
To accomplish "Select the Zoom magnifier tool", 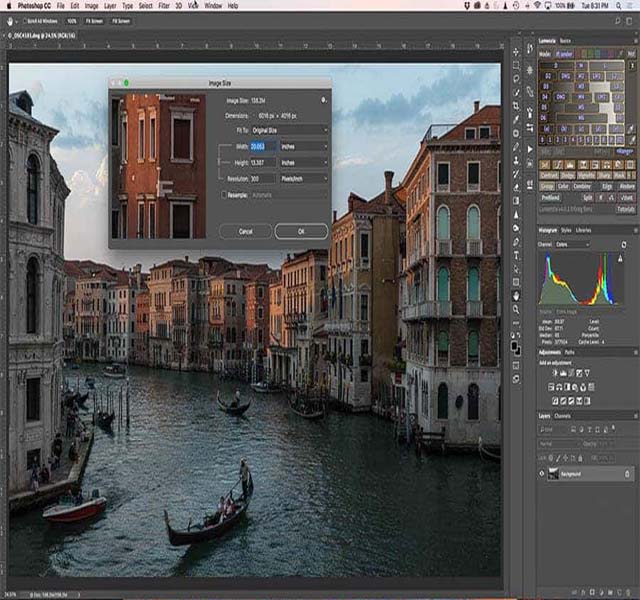I will [515, 311].
